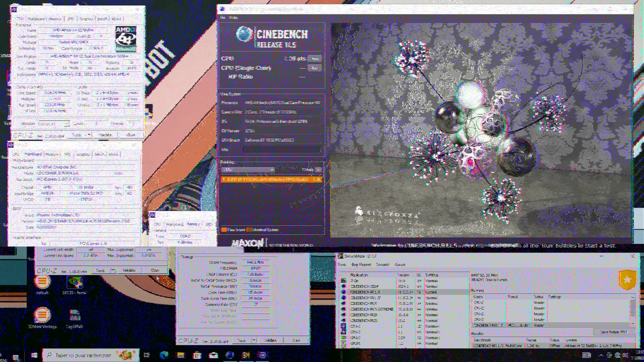
Task: Launch Microsoft Edge from the taskbar
Action: [x=164, y=355]
